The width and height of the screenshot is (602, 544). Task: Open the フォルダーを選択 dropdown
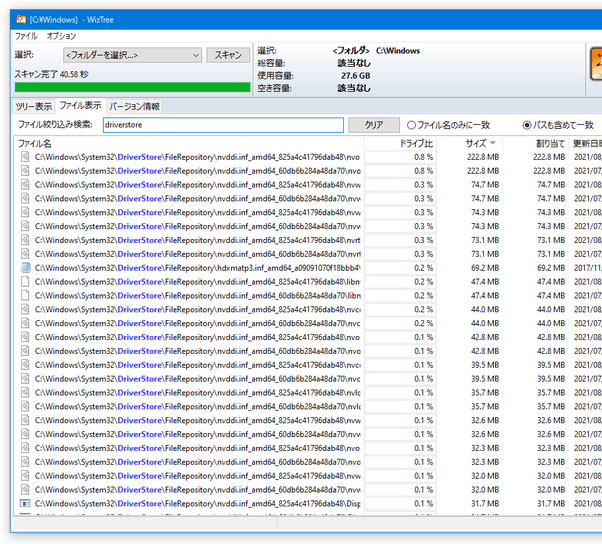(132, 55)
